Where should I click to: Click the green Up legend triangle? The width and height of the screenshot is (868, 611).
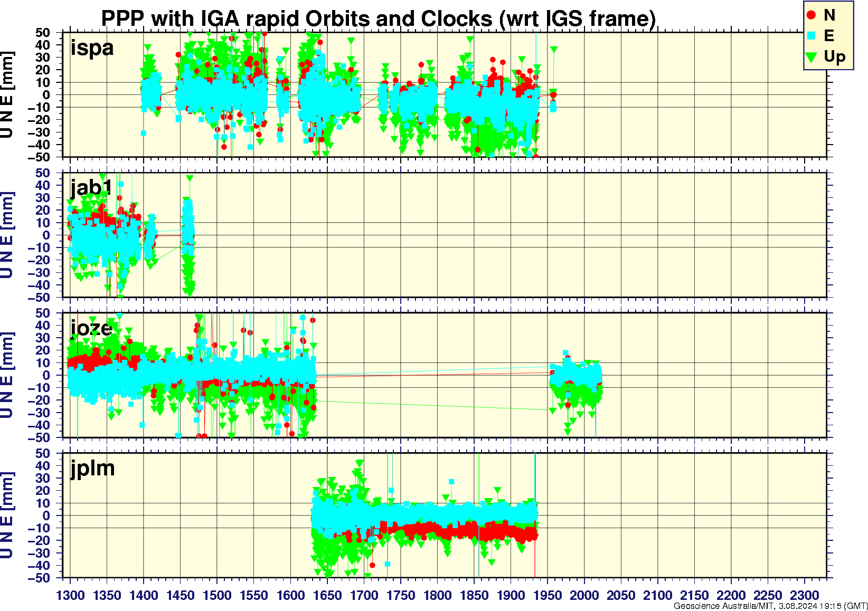[812, 56]
